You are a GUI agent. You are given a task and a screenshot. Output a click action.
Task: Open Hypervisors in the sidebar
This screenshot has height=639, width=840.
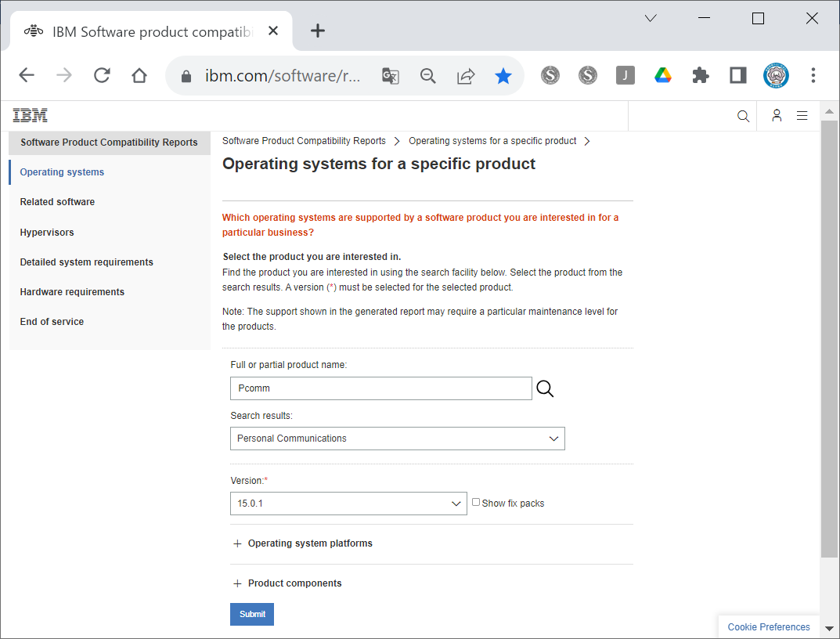47,232
